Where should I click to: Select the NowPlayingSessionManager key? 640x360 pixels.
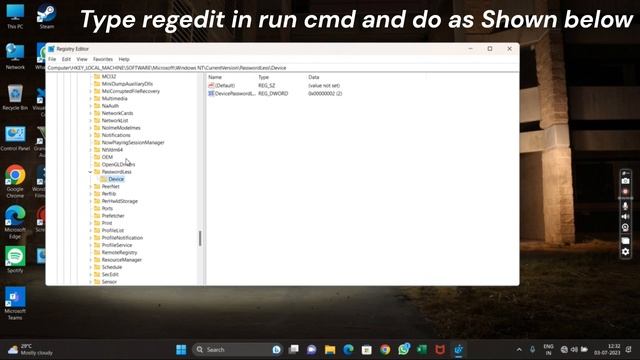coord(133,142)
